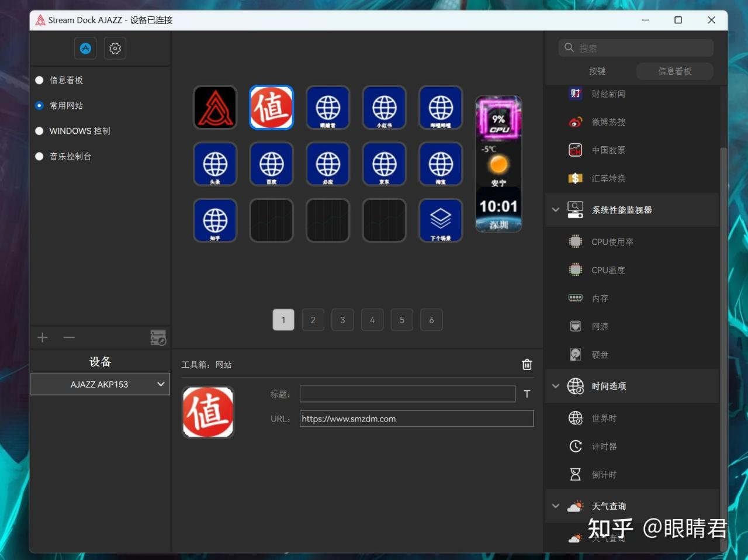Close the Stream Dock AJAZZ window
The image size is (748, 560).
(x=711, y=20)
